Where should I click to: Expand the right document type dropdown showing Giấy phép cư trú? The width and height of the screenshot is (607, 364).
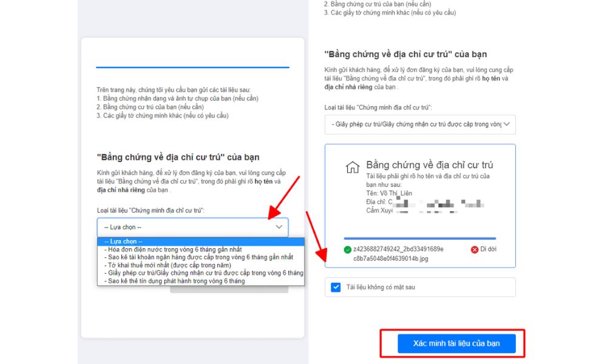tap(419, 124)
